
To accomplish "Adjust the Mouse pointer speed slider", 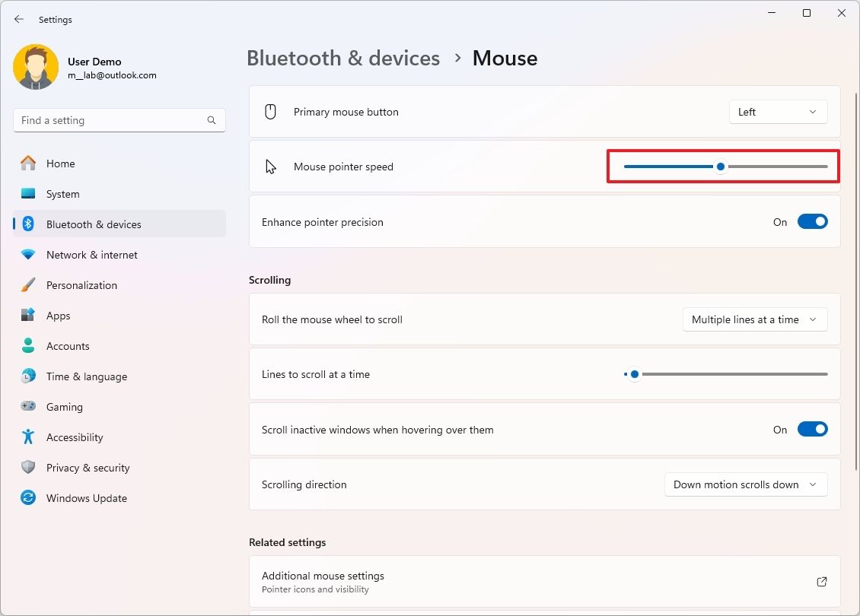I will coord(720,165).
